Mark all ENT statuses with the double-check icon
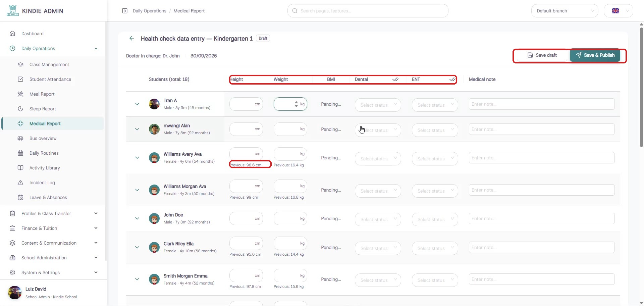The image size is (644, 306). (x=452, y=80)
